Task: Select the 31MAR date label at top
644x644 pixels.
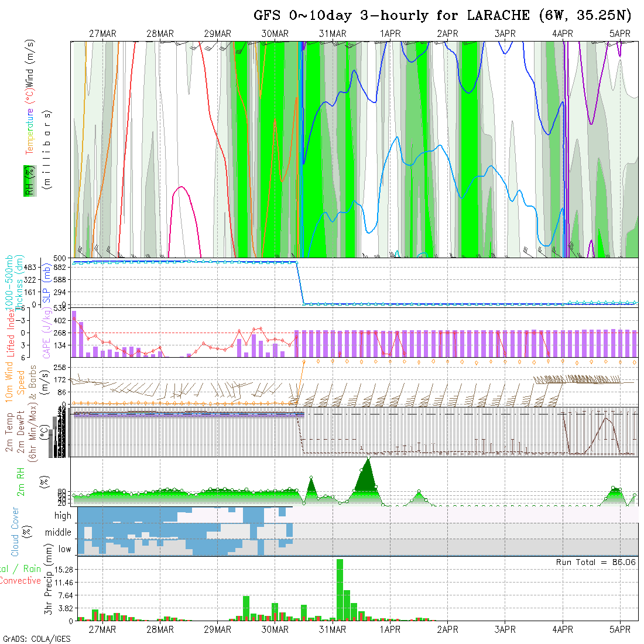Action: (x=333, y=34)
